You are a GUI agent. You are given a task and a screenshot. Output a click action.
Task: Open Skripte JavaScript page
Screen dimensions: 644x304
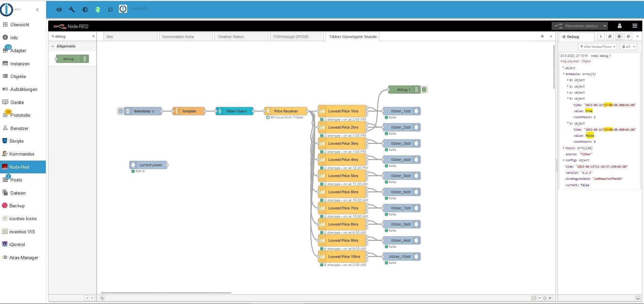23,141
